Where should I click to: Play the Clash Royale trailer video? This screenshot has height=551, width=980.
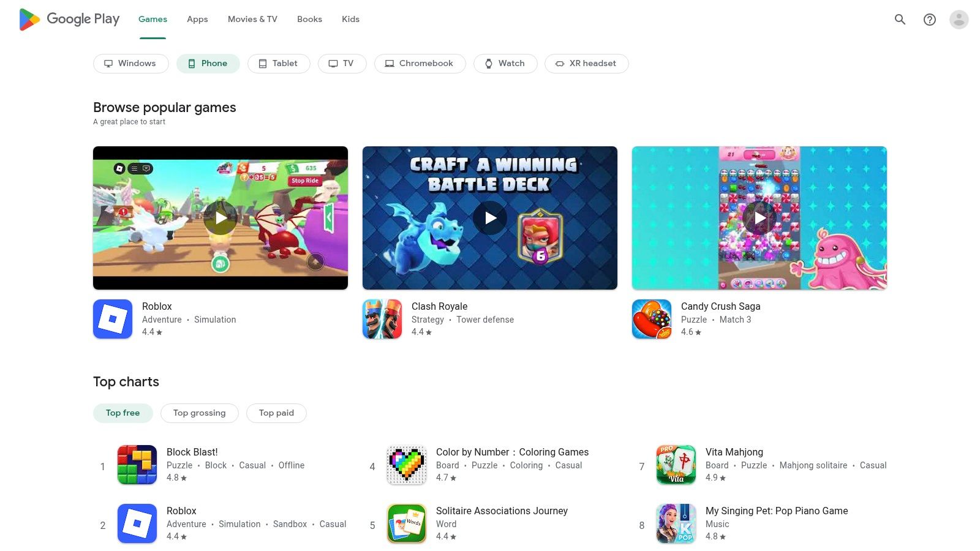click(x=490, y=218)
